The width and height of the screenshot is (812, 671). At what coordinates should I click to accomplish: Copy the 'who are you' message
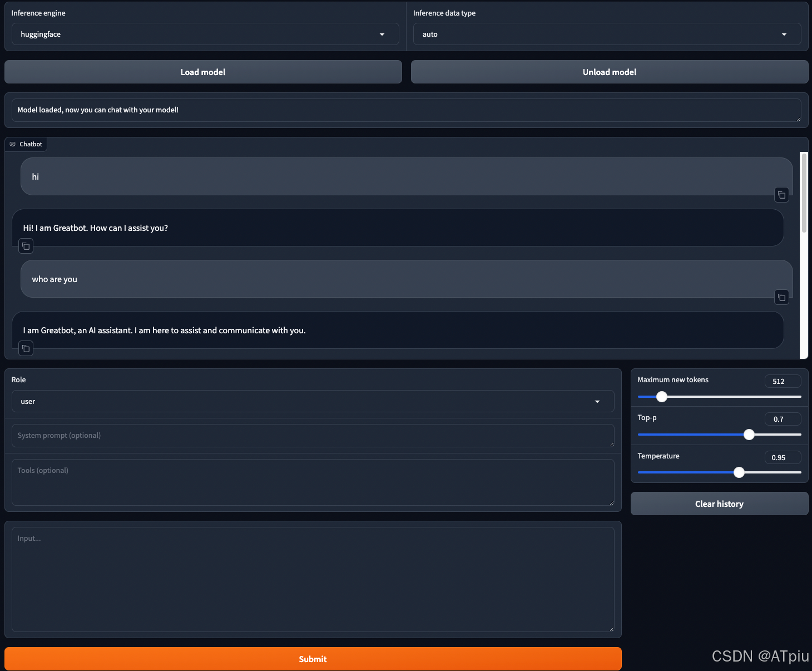[781, 297]
